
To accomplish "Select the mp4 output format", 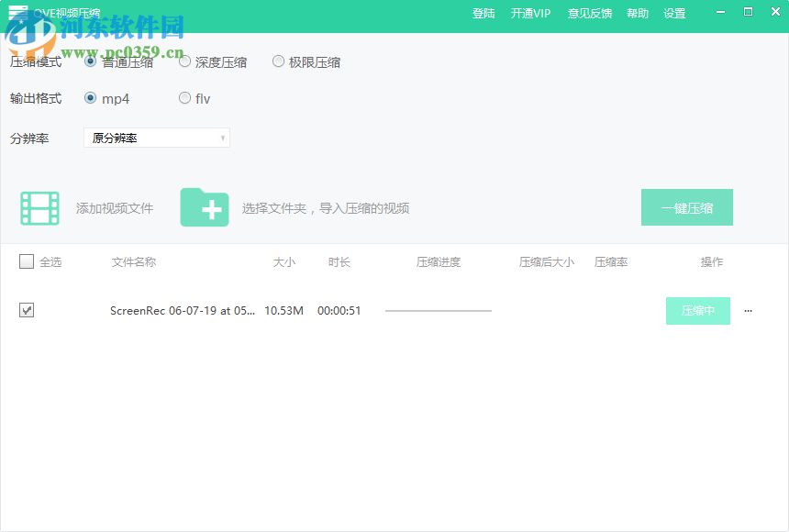I will click(x=91, y=98).
